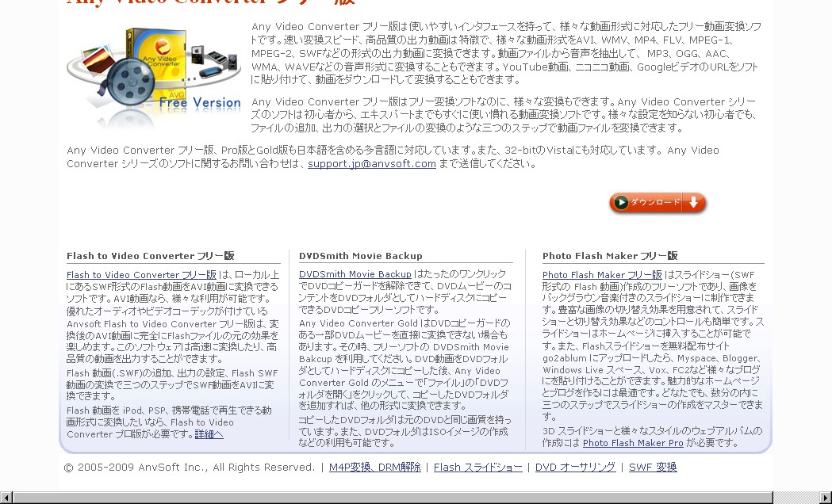Screen dimensions: 832x504
Task: Open the Flash to Video Converter フリー版 link
Action: pyautogui.click(x=141, y=274)
